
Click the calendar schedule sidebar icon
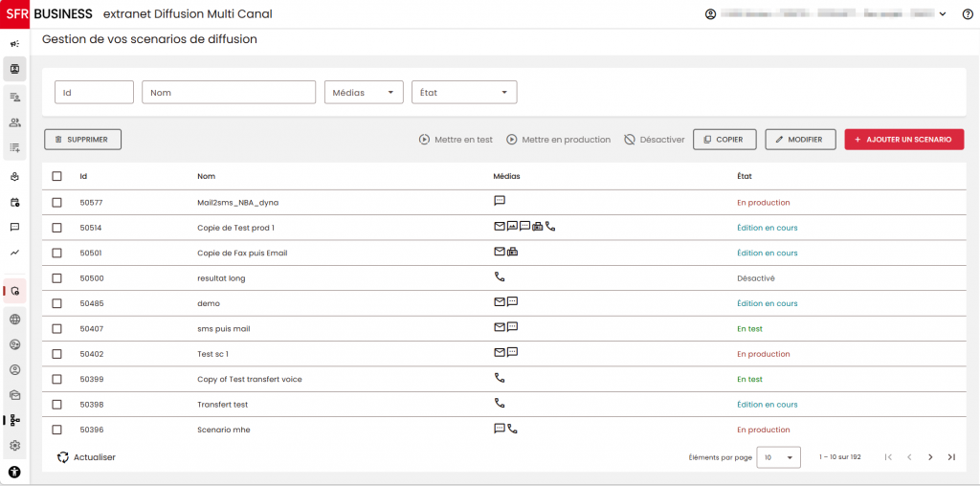coord(15,203)
